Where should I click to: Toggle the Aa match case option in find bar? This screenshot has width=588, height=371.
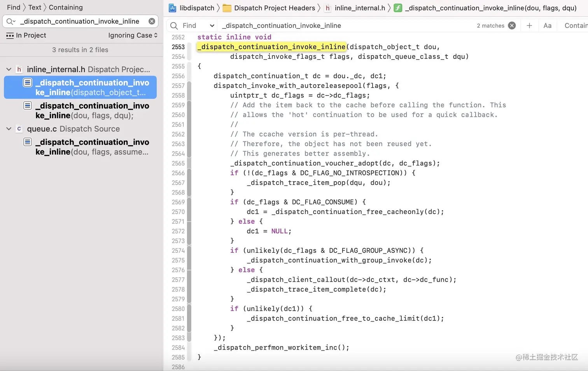pos(547,25)
